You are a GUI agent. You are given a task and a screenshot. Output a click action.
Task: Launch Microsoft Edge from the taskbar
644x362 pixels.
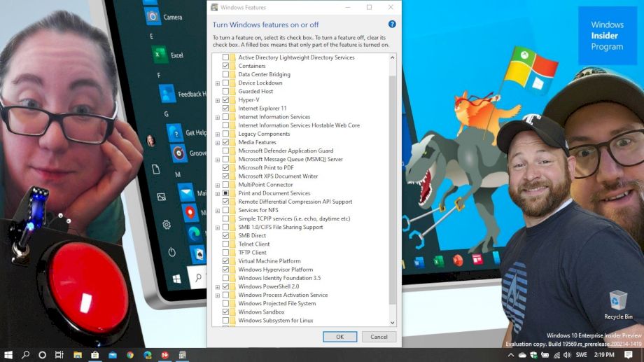148,354
